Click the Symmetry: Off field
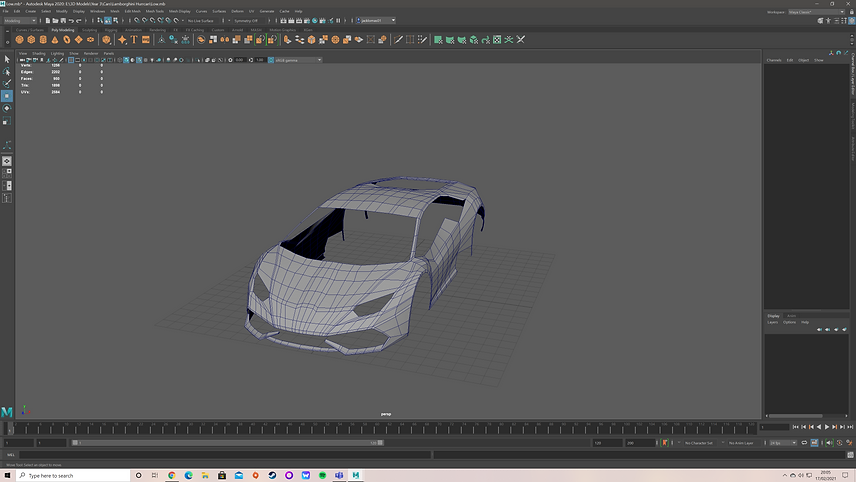This screenshot has width=856, height=482. pos(246,20)
